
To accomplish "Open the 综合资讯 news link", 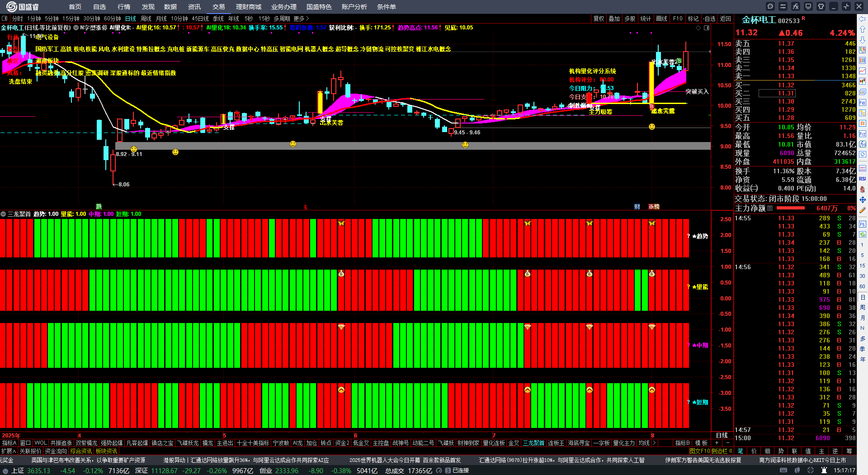I will 81,451.
